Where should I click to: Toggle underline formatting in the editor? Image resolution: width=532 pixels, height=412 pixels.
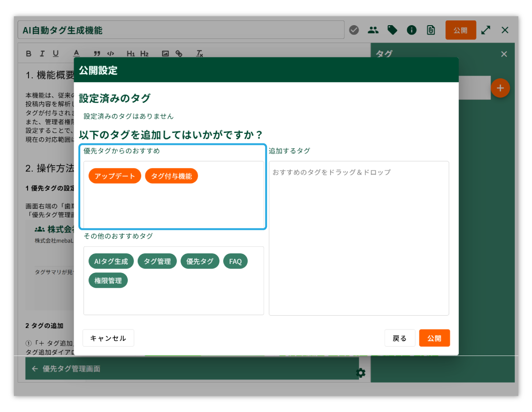coord(56,54)
